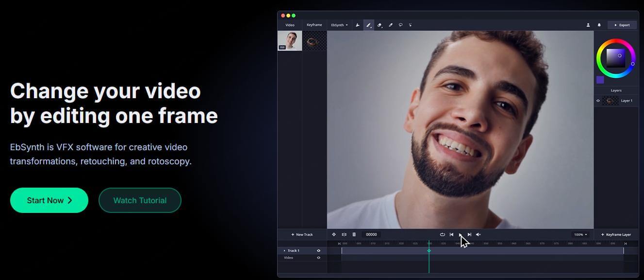Select the Brush tool

pos(369,25)
